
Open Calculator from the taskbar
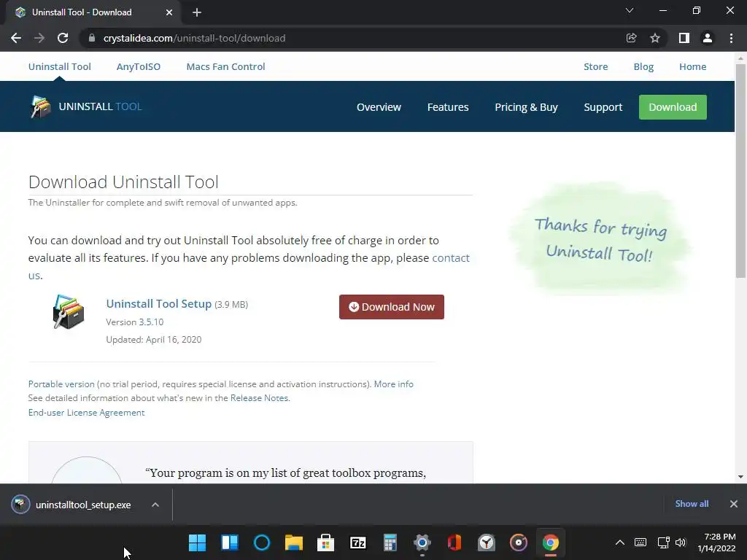[390, 542]
